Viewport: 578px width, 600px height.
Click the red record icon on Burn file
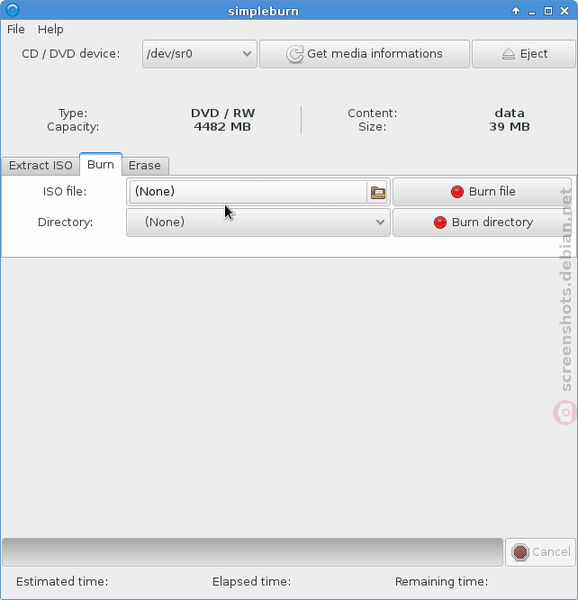pyautogui.click(x=457, y=192)
